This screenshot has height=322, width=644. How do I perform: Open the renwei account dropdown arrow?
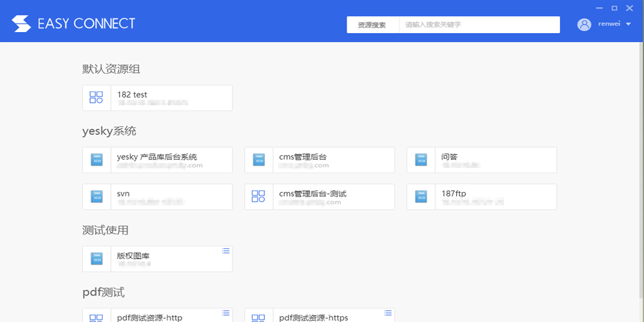pyautogui.click(x=628, y=24)
